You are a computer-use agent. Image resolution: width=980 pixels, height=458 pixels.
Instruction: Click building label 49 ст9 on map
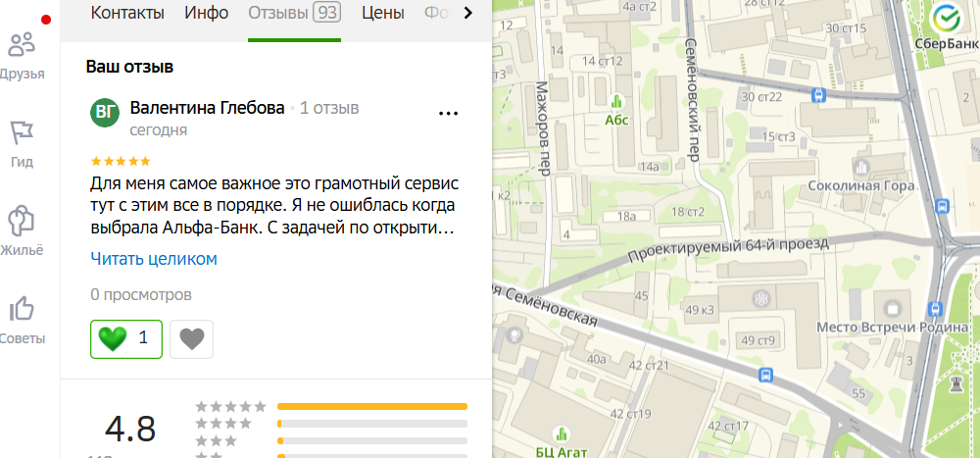tap(758, 341)
